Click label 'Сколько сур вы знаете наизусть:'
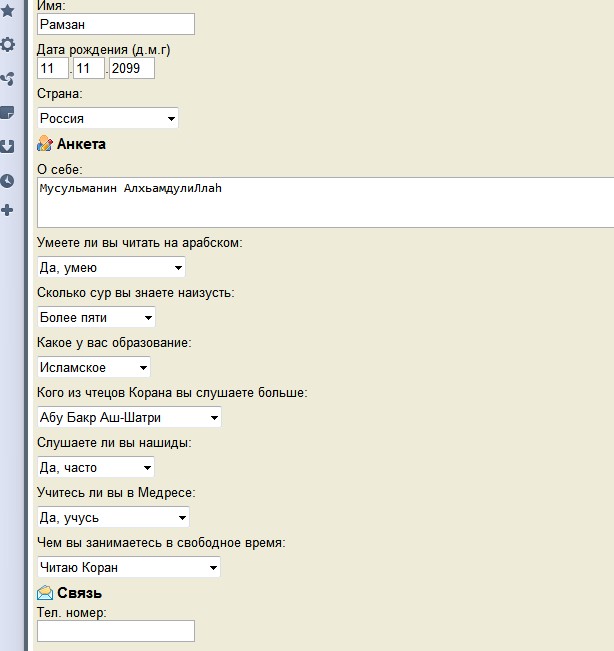The height and width of the screenshot is (651, 614). [x=136, y=293]
